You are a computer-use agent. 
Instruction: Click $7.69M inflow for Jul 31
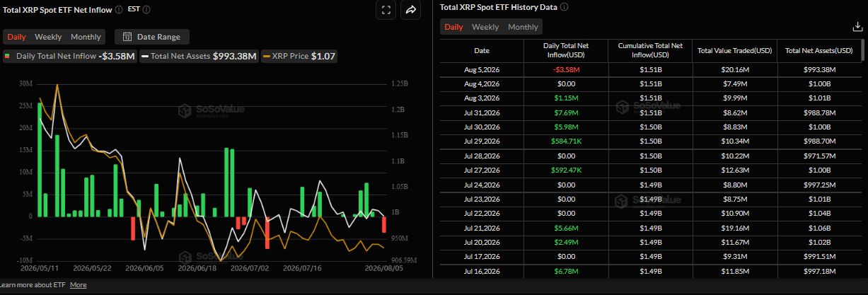click(x=565, y=113)
